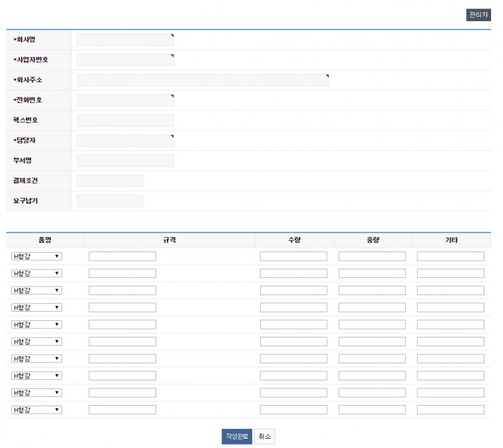Click the 결제조건 field
The height and width of the screenshot is (448, 503).
(x=110, y=181)
